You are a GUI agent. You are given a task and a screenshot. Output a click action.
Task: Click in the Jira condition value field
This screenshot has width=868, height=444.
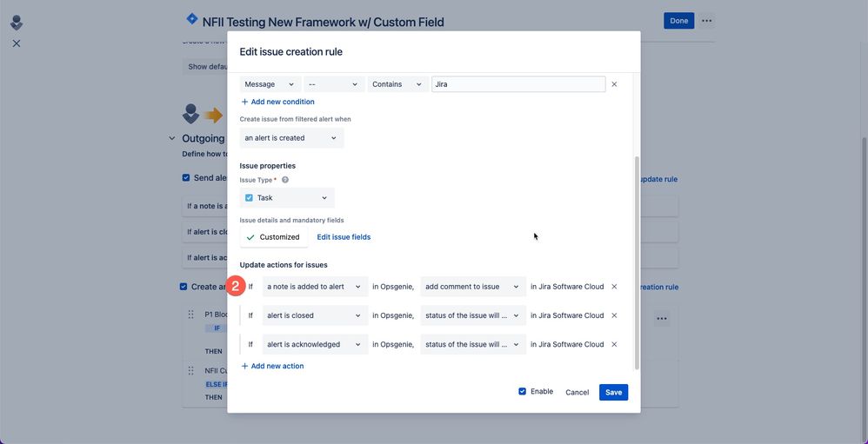coord(518,84)
